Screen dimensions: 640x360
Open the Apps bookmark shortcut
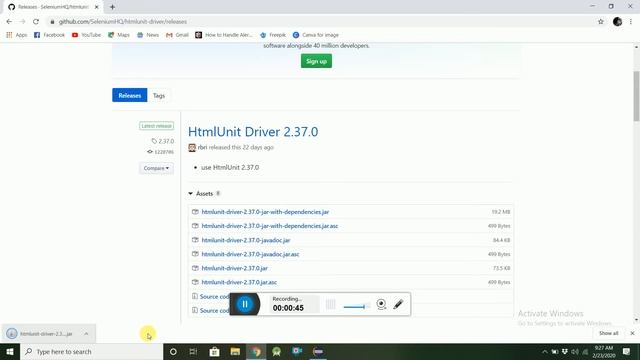pyautogui.click(x=17, y=35)
